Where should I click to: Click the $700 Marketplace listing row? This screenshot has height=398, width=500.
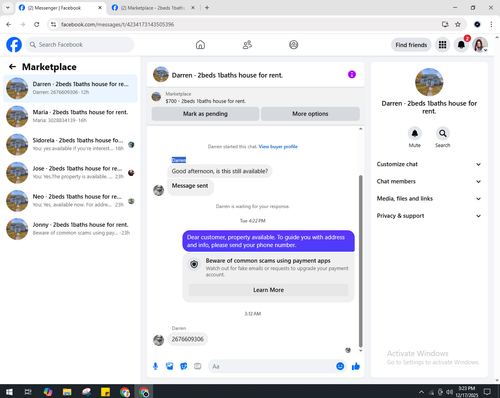point(255,97)
